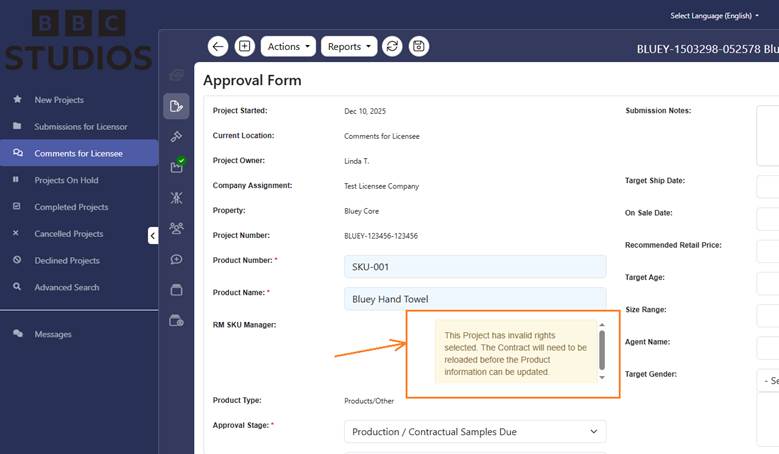Click the back arrow toolbar button

coord(218,46)
